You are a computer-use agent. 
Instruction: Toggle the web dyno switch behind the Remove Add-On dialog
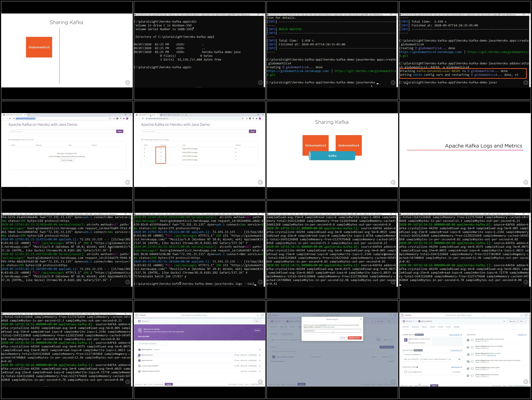coord(379,340)
